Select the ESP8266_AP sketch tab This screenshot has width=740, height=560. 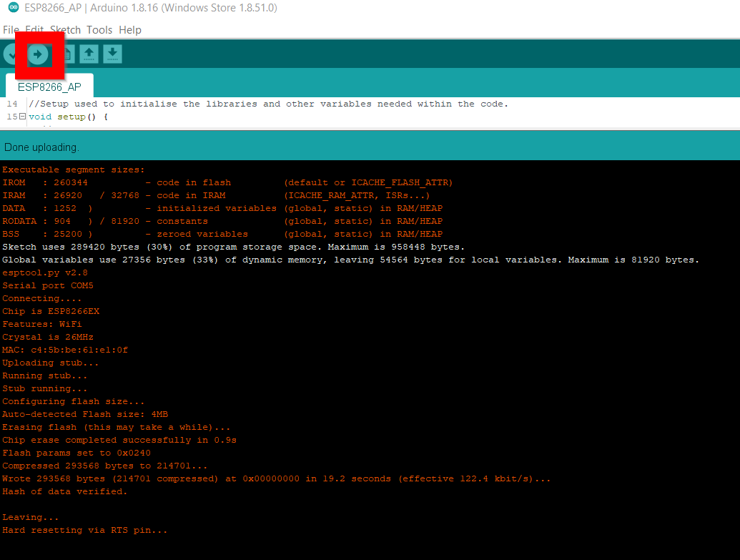click(x=49, y=87)
